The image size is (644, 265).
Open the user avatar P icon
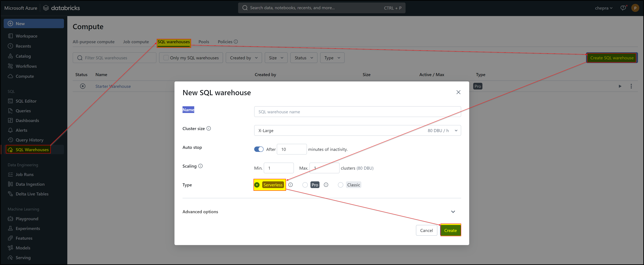tap(635, 8)
